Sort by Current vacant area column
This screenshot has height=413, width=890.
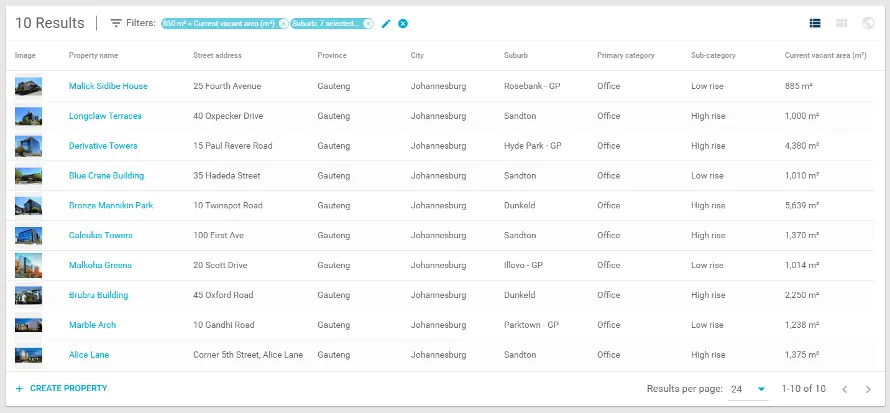tap(825, 56)
